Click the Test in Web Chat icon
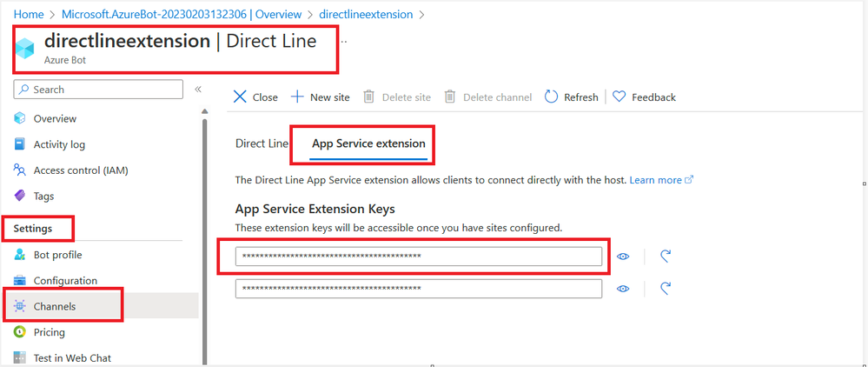The width and height of the screenshot is (868, 367). pos(20,357)
